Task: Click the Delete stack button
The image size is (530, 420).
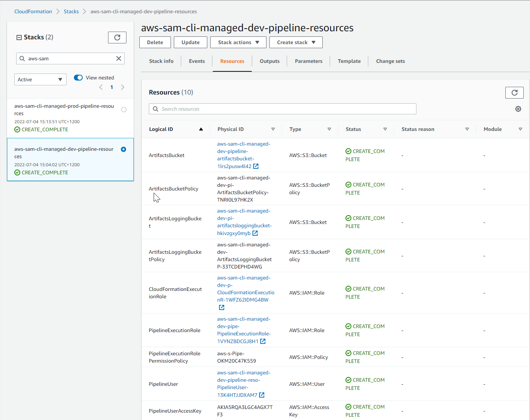Action: pos(155,42)
